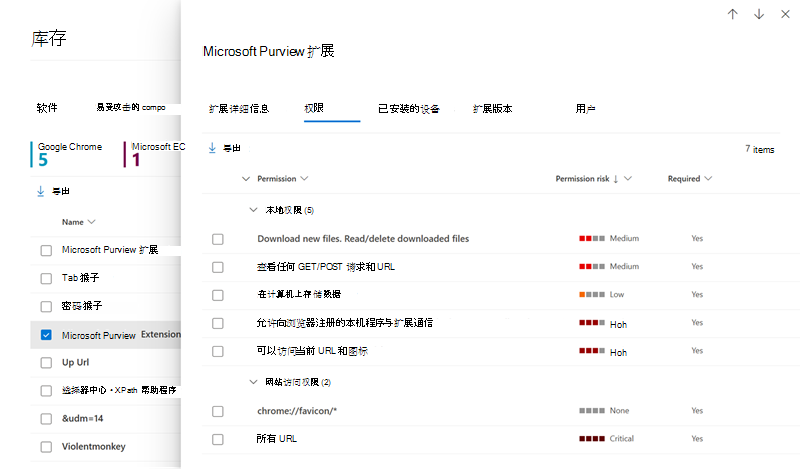The height and width of the screenshot is (470, 800).
Task: Switch to the 扩展版本 tab
Action: point(492,109)
